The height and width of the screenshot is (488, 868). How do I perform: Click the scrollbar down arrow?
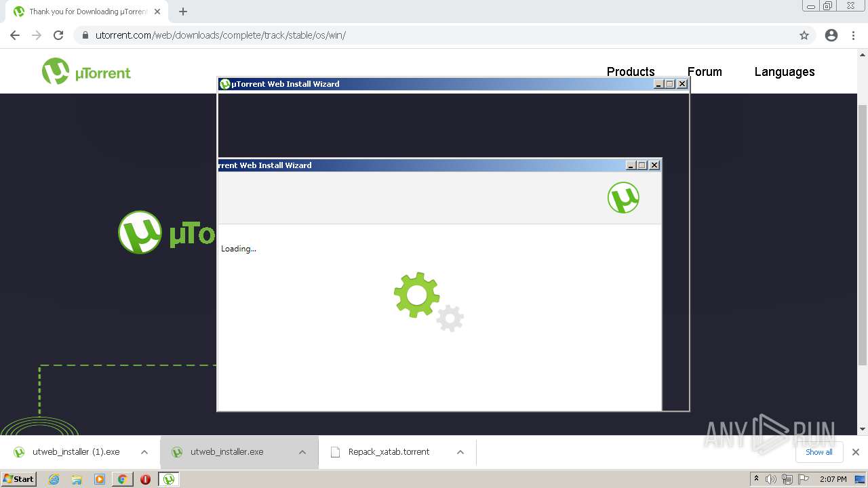click(x=863, y=429)
